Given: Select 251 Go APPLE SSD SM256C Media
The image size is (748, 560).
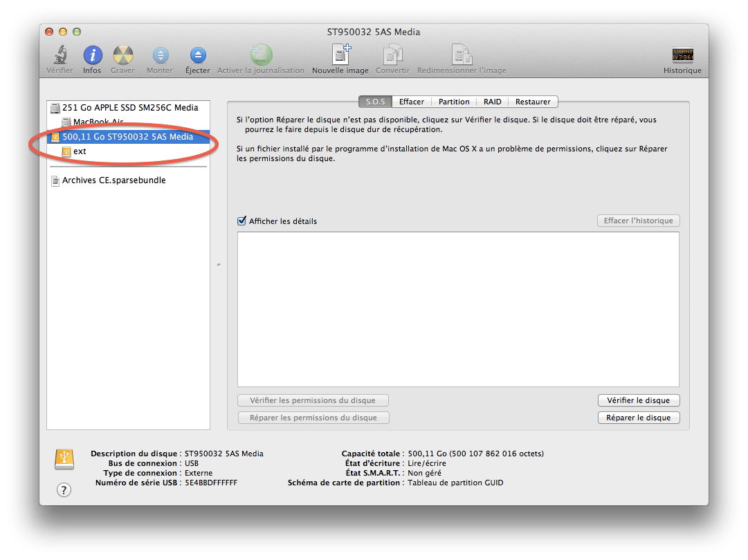Looking at the screenshot, I should coord(128,108).
